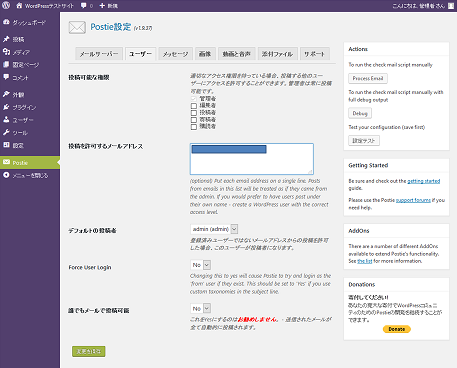Screen dimensions: 457x368
Task: Select the ユーザー tab
Action: pos(140,54)
